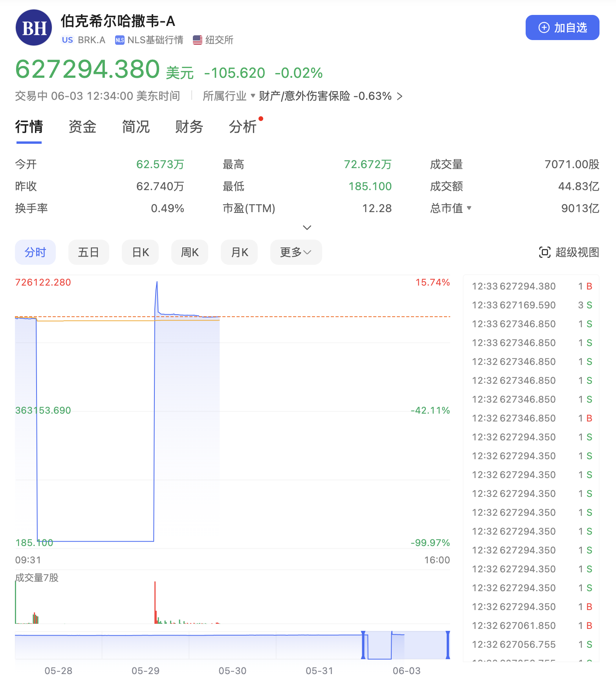Click the arrow after industry -0.63%

point(400,96)
